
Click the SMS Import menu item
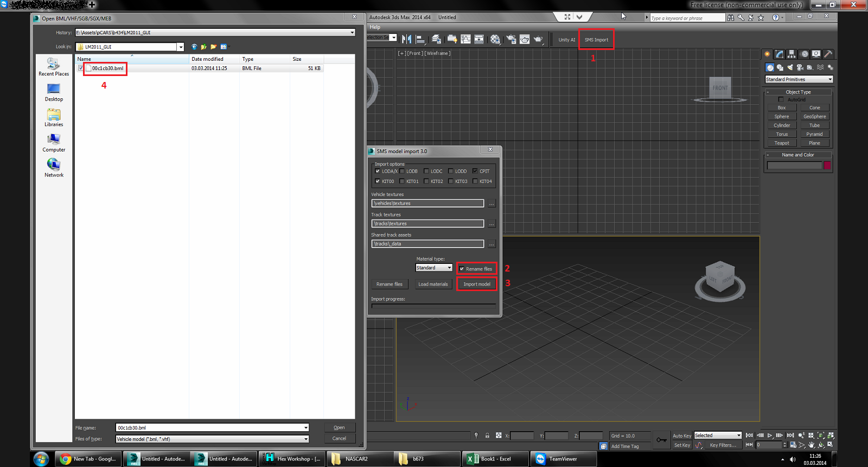(x=596, y=40)
